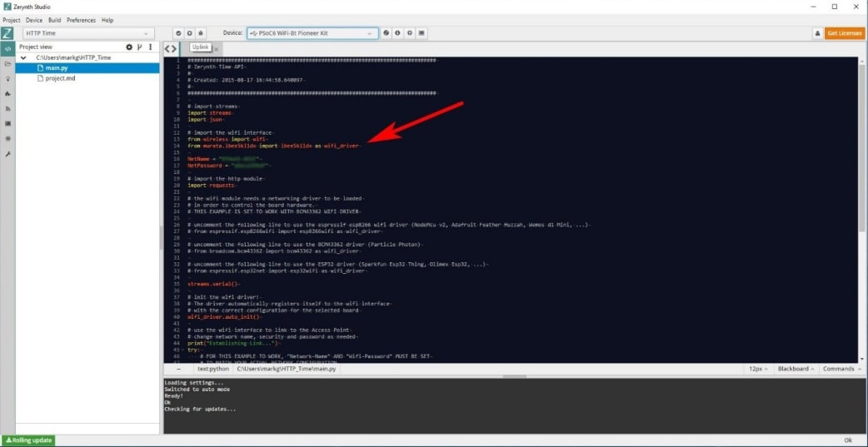The height and width of the screenshot is (447, 868).
Task: Click the Get Licenses button
Action: pos(844,34)
